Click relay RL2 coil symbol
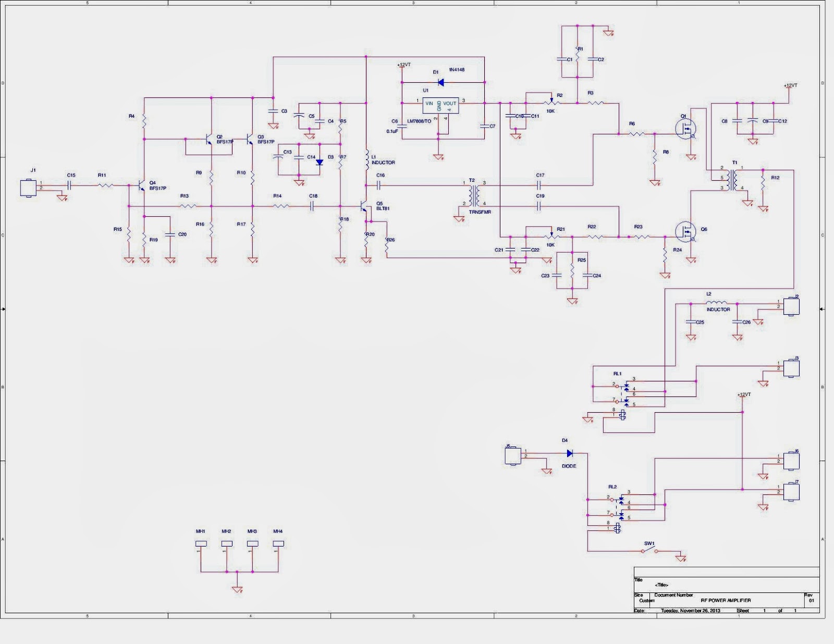Viewport: 834px width, 644px height. coord(618,528)
